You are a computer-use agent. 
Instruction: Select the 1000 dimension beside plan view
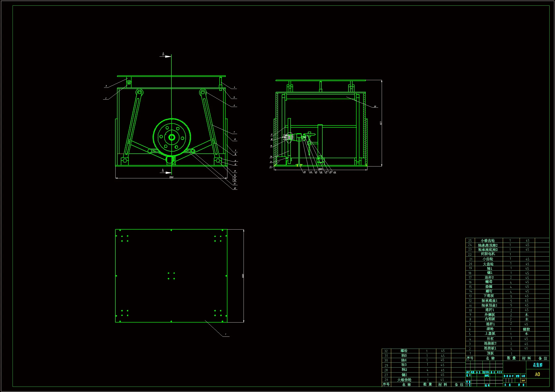tap(243, 276)
